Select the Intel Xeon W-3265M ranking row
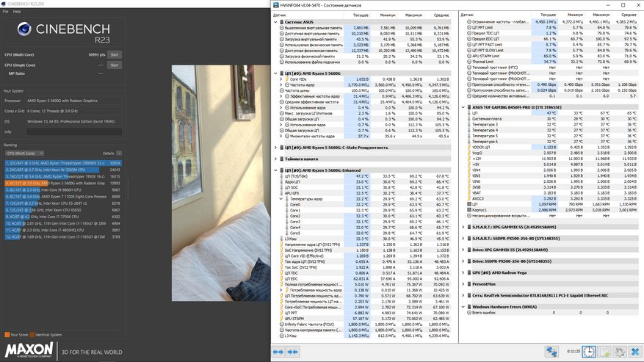644x362 pixels. (63, 170)
